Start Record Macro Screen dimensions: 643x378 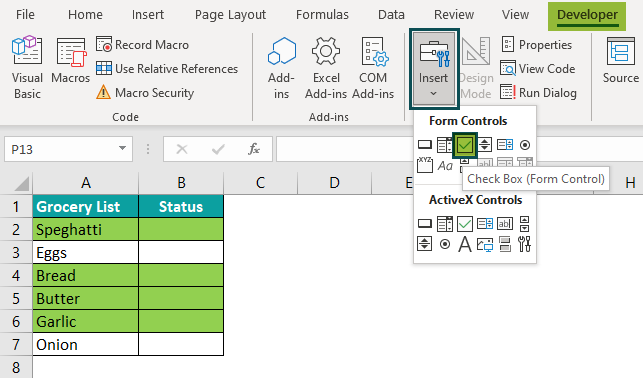click(x=142, y=44)
